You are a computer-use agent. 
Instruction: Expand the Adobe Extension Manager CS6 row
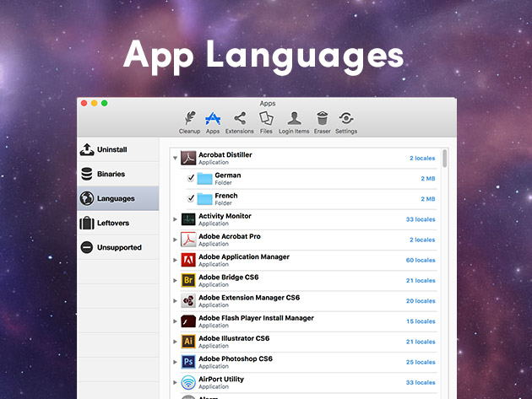coord(175,300)
